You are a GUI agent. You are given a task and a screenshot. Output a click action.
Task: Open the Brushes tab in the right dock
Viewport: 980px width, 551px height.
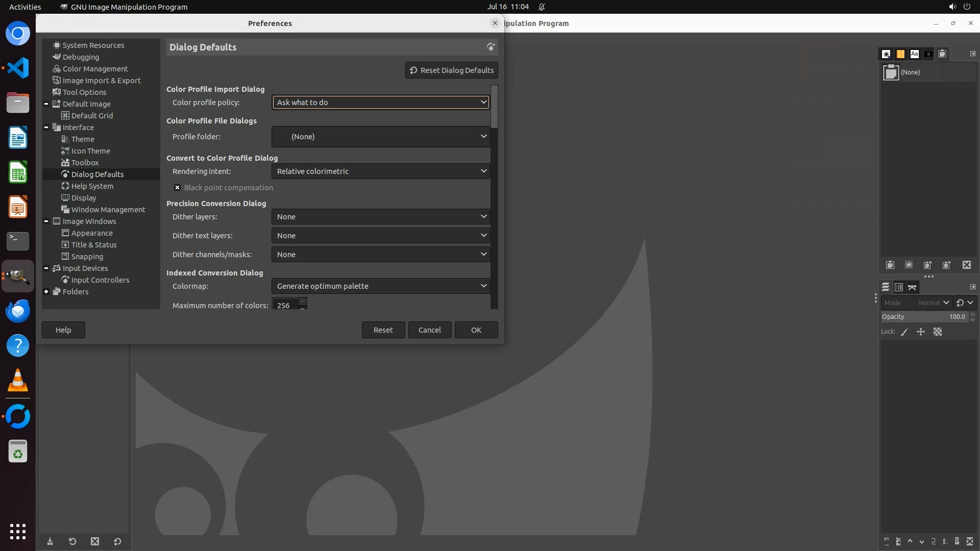click(x=887, y=54)
